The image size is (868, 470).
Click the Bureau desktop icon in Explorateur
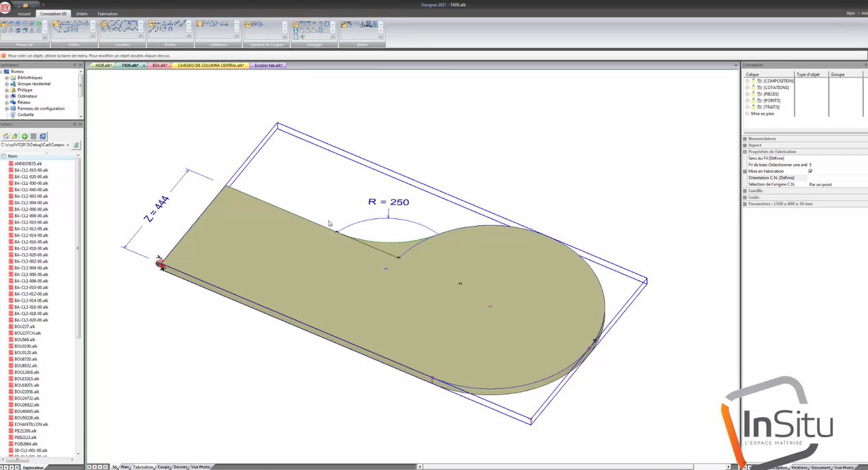(x=7, y=71)
